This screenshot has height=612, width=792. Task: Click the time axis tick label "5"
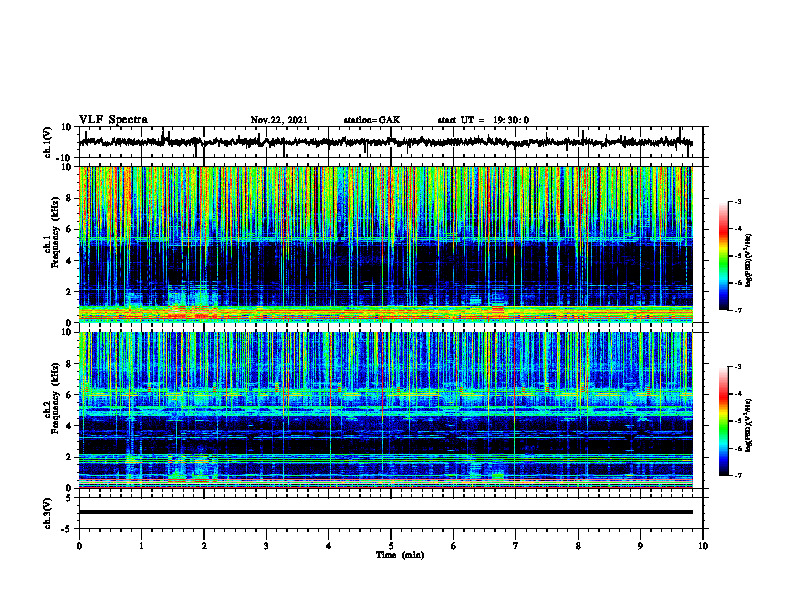coord(391,546)
